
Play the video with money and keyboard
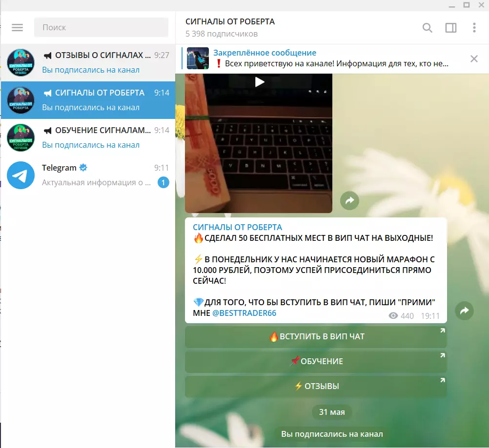(260, 82)
